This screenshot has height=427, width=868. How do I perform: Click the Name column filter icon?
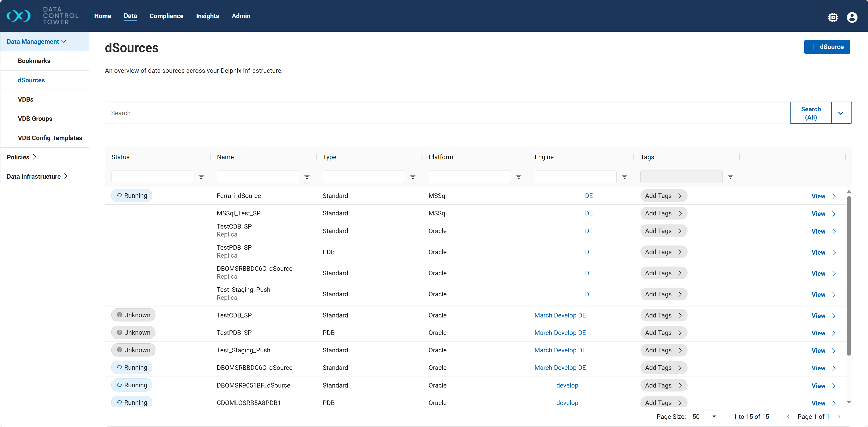click(x=307, y=177)
